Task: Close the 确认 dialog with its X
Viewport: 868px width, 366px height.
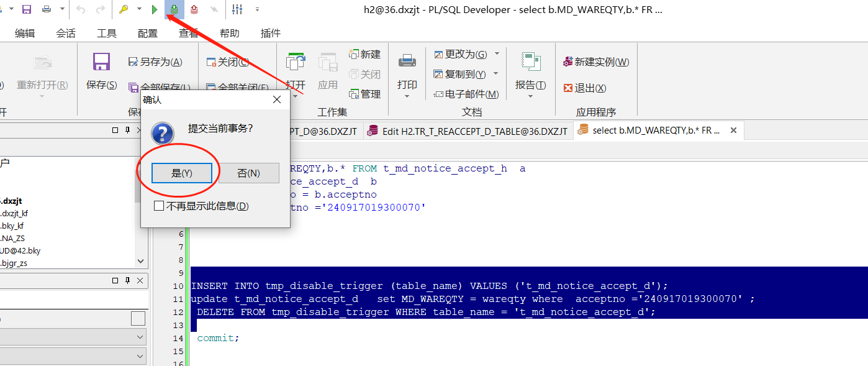Action: pos(277,99)
